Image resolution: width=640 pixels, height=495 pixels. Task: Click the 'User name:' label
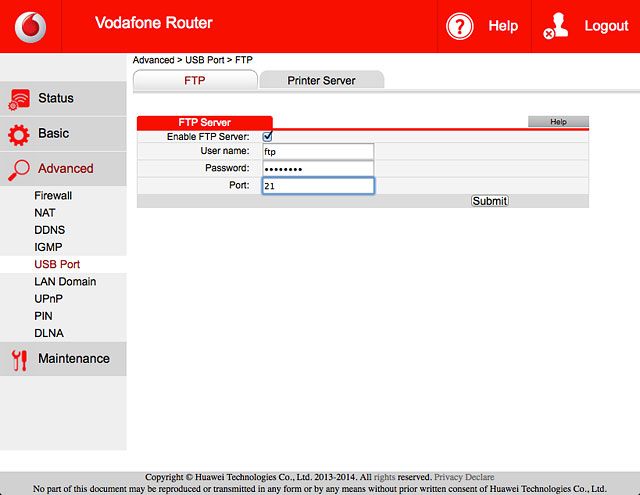pyautogui.click(x=224, y=151)
